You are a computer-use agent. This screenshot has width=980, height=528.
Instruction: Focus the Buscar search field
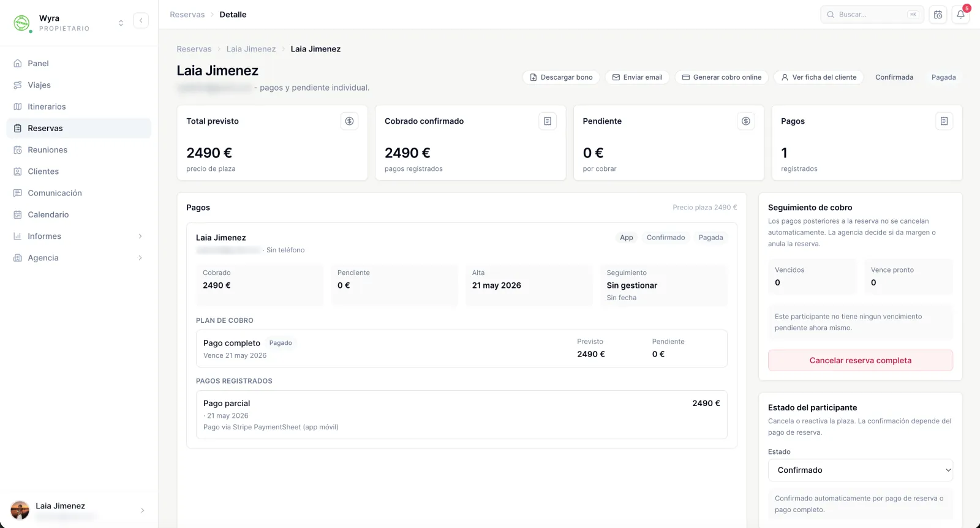(x=872, y=15)
